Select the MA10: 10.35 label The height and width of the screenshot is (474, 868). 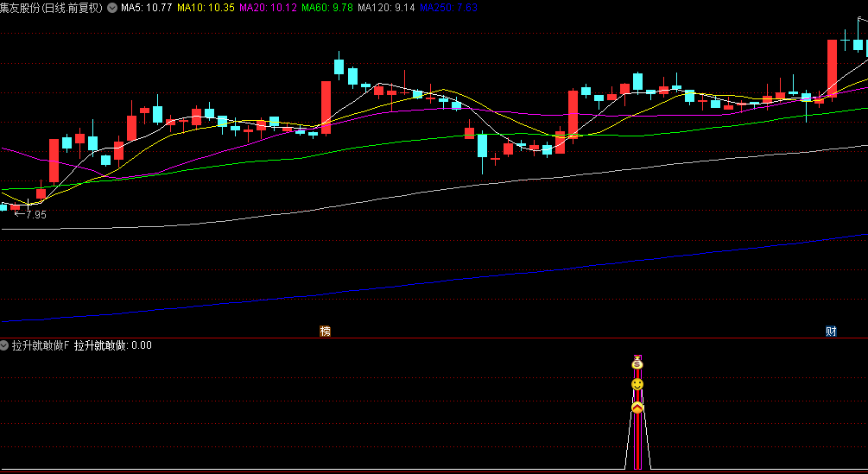[x=206, y=8]
